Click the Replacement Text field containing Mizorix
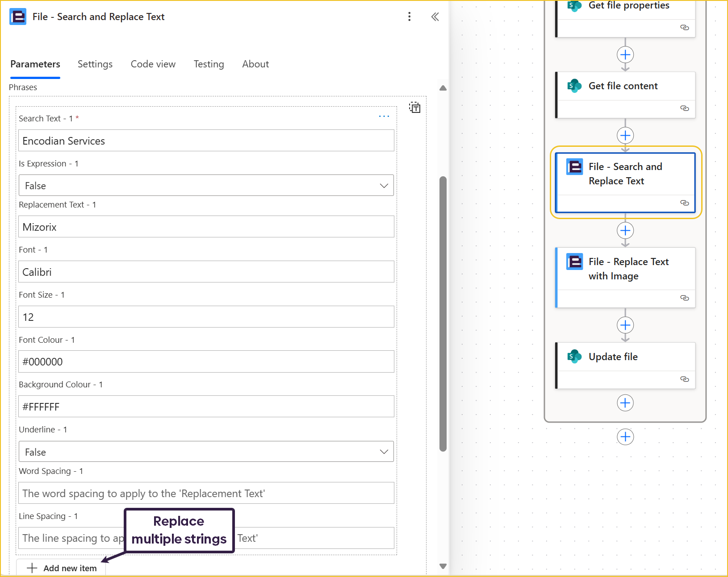Screen dimensions: 728x577 click(206, 227)
